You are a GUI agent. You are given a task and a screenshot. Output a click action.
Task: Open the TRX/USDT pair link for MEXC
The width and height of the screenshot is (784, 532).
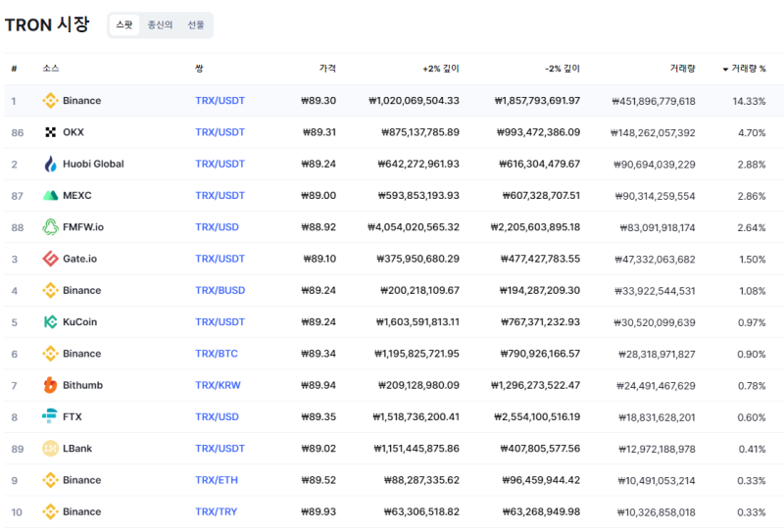(x=220, y=196)
